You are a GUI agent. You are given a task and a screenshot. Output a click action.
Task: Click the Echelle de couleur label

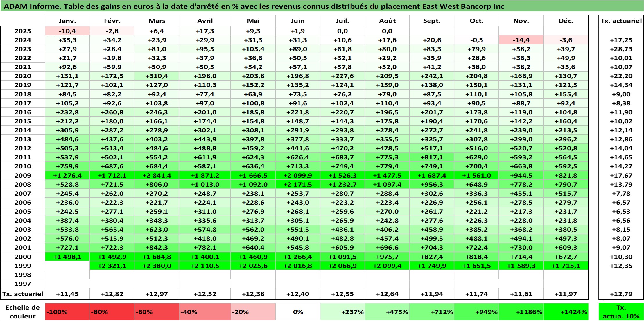point(23,312)
